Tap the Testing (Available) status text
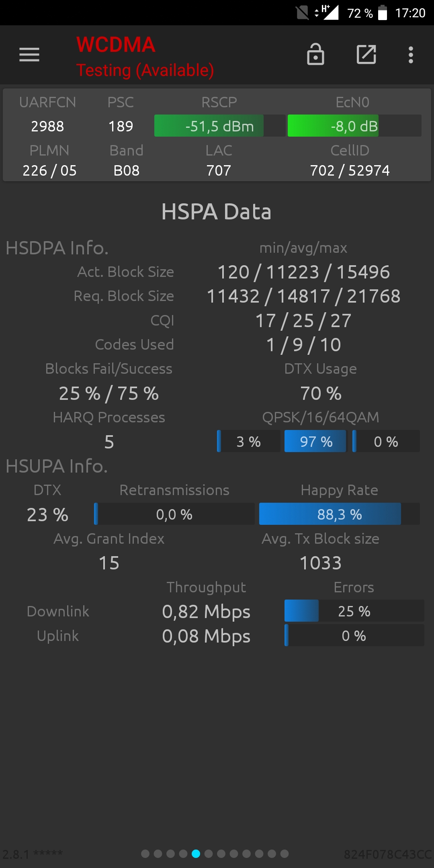This screenshot has height=868, width=434. [x=145, y=70]
